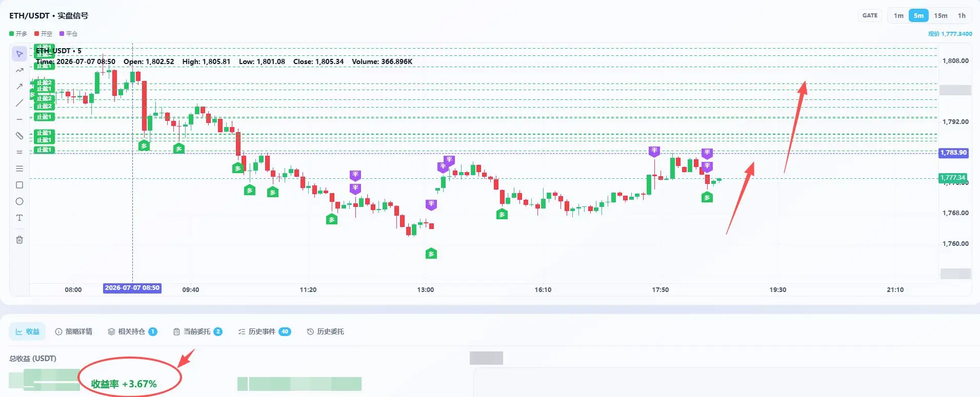Click the 2026-07-07 08:50 time marker
Screen dimensions: 980x397
[x=132, y=288]
